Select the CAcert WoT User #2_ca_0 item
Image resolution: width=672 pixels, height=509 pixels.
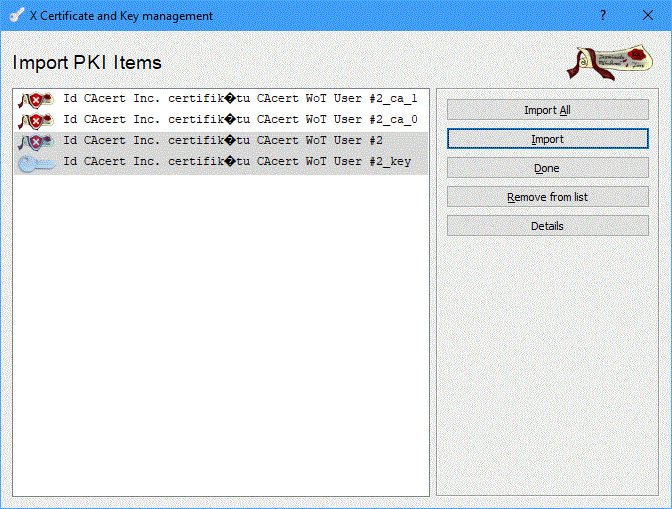point(240,120)
